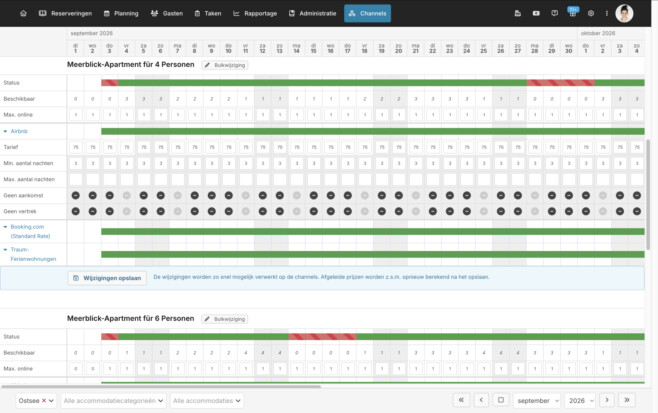The height and width of the screenshot is (413, 658).
Task: Click the banknote icon in top bar
Action: click(x=536, y=13)
